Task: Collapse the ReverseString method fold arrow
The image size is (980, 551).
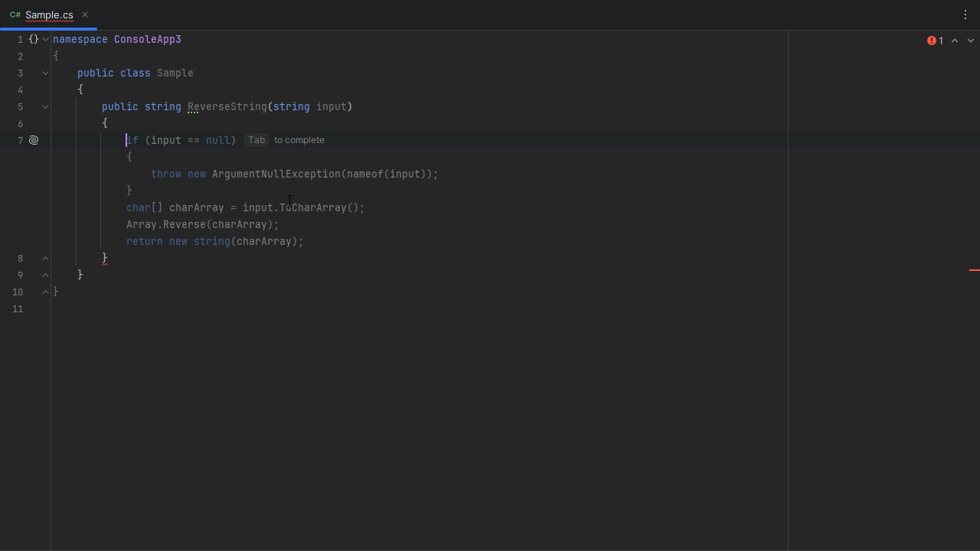Action: [45, 106]
